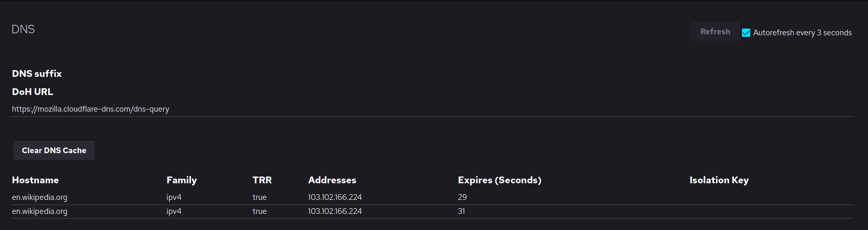The height and width of the screenshot is (230, 868).
Task: Click the Addresses column header
Action: (x=332, y=180)
